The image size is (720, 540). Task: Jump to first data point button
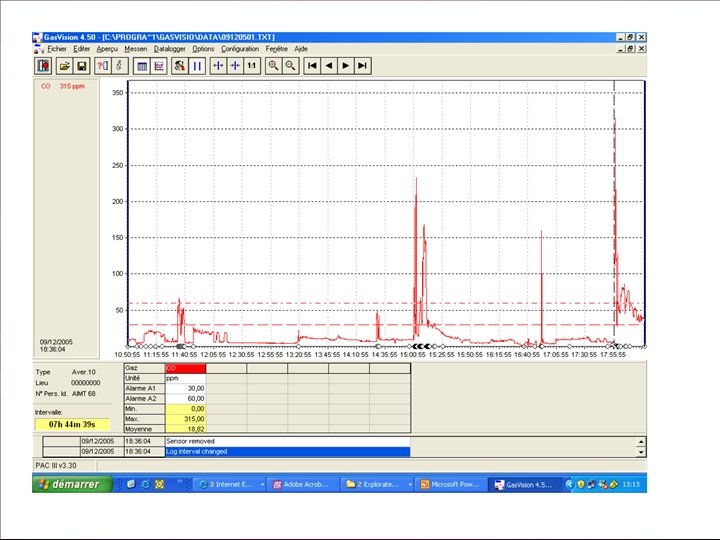coord(313,65)
